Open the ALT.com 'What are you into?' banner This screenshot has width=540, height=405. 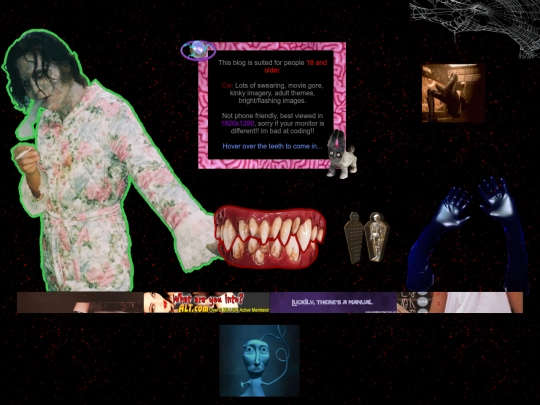(x=206, y=302)
